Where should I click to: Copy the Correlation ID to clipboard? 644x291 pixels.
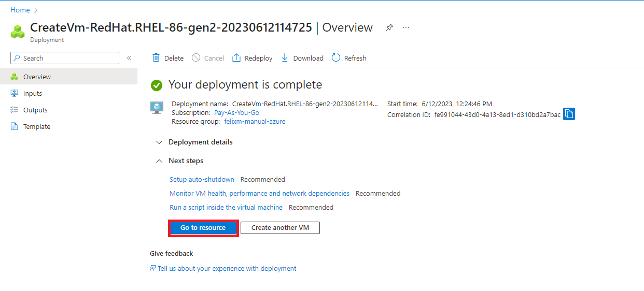pyautogui.click(x=569, y=114)
